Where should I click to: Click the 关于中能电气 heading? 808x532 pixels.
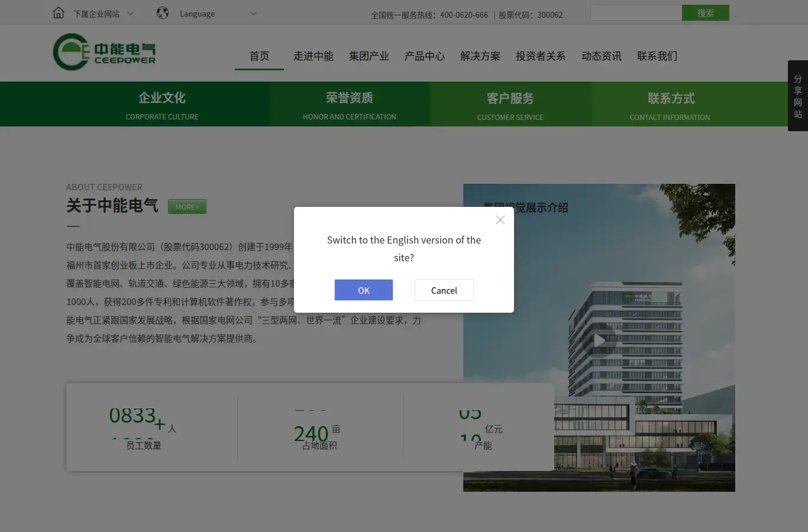click(x=112, y=206)
